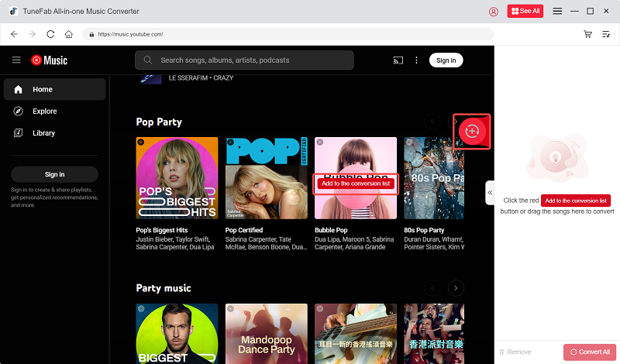Image resolution: width=620 pixels, height=364 pixels.
Task: Click the TuneFab app logo in title bar
Action: point(14,11)
